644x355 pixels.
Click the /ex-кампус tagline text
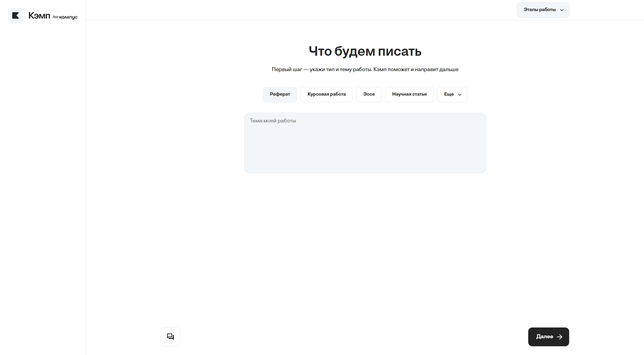[x=65, y=17]
